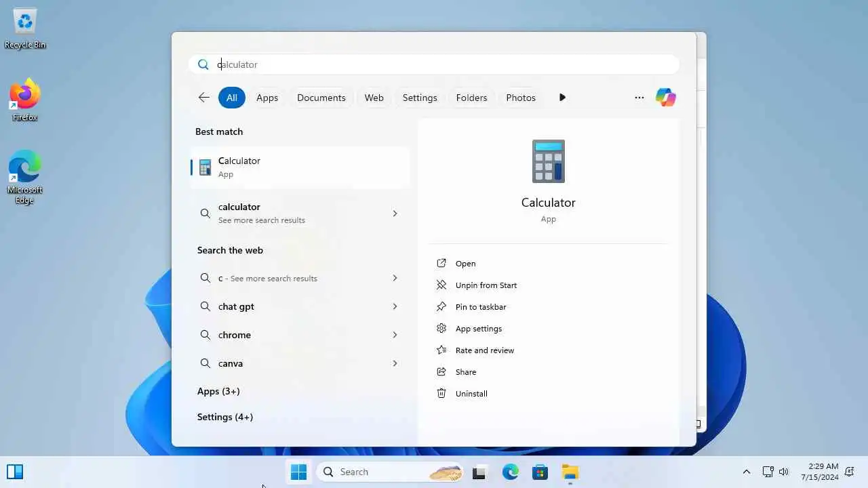The image size is (868, 488).
Task: Expand arrow for calculator search results
Action: pos(395,213)
